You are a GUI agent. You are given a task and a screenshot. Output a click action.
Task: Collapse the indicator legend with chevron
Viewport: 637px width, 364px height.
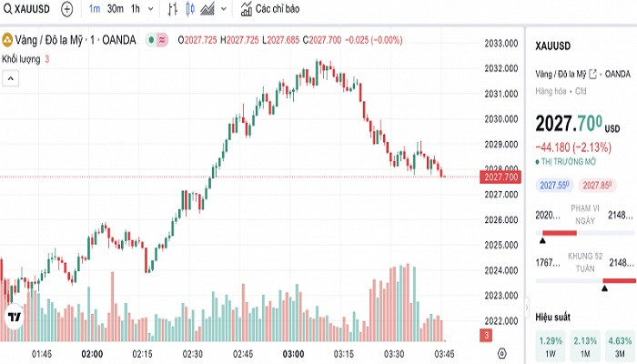pos(11,79)
